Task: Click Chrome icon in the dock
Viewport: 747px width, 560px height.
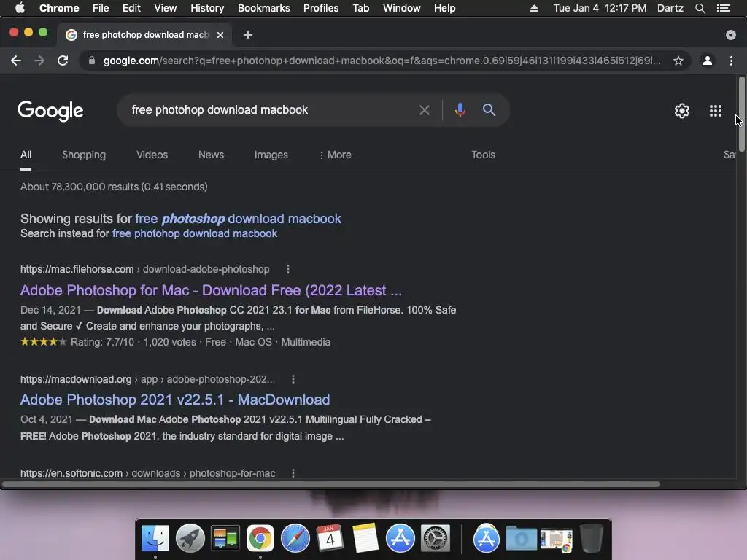Action: click(x=260, y=539)
